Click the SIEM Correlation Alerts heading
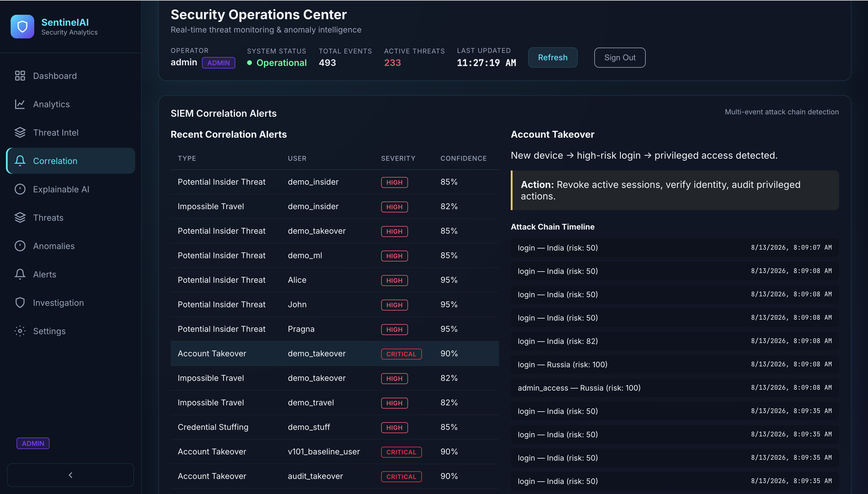868x494 pixels. pyautogui.click(x=223, y=113)
